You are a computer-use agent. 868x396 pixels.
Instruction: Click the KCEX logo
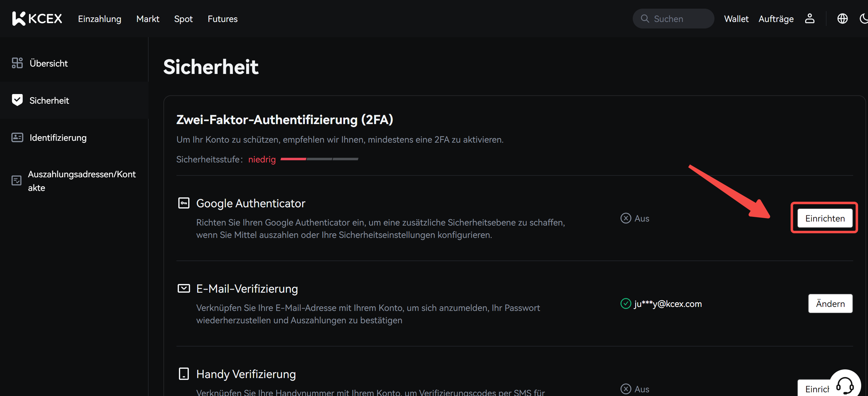37,19
